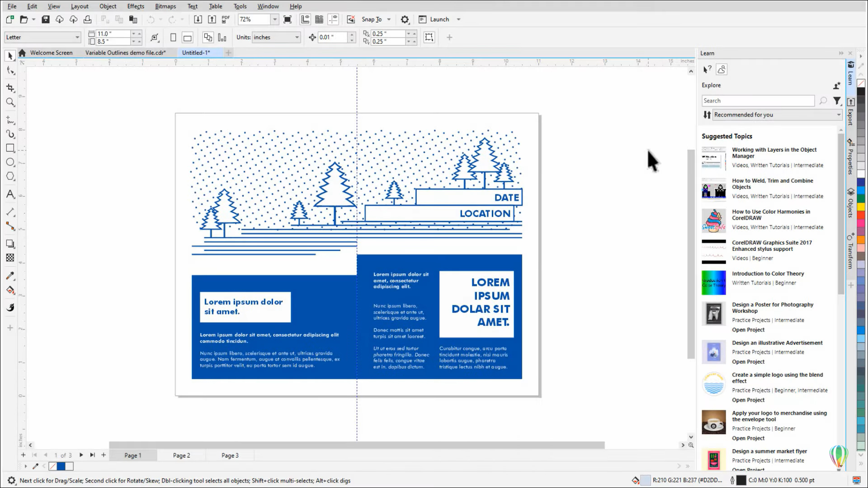Choose the Crop tool

point(10,88)
